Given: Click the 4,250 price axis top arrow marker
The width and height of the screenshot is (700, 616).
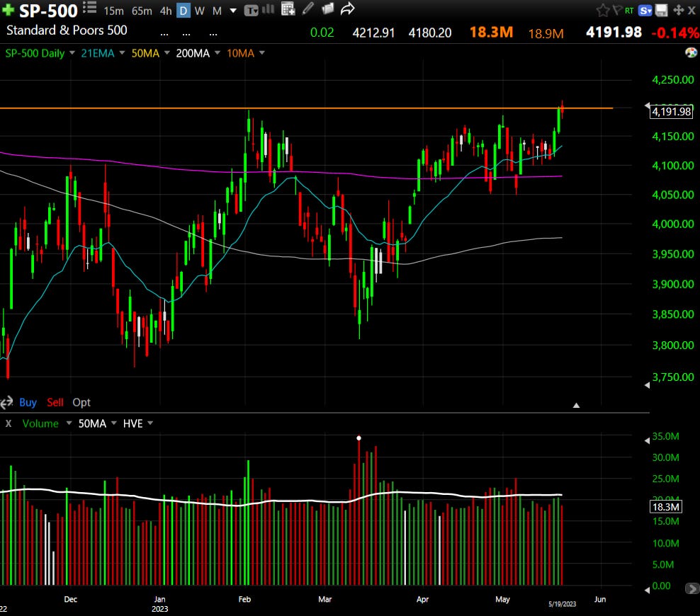Looking at the screenshot, I should 647,105.
